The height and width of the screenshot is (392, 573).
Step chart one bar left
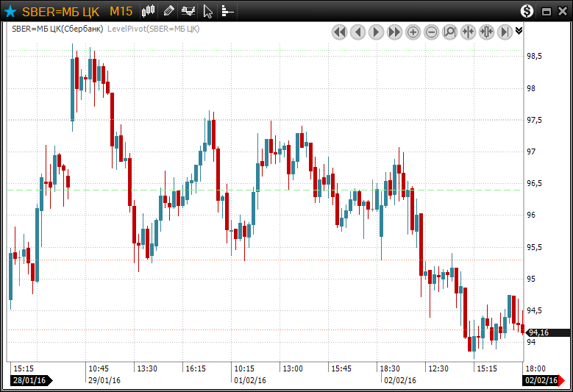click(357, 32)
